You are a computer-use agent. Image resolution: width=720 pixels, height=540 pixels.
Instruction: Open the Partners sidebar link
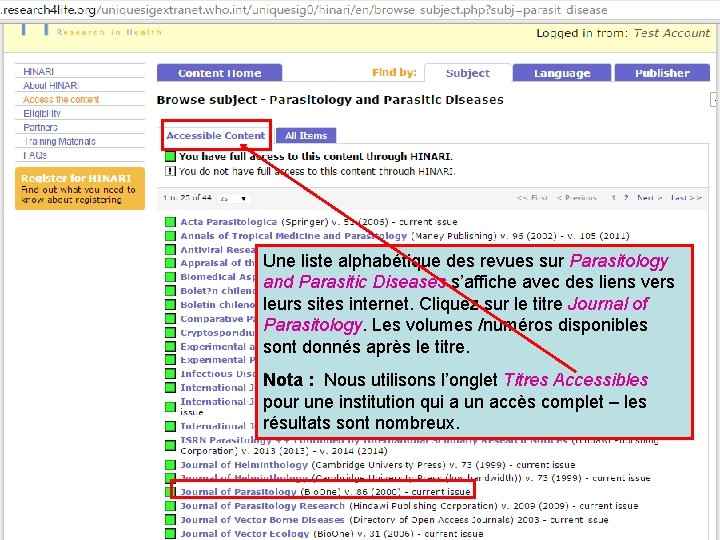coord(40,127)
